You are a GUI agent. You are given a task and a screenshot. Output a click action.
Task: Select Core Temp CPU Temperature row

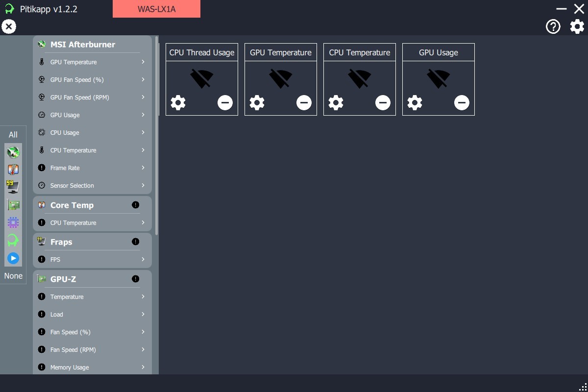click(x=92, y=222)
